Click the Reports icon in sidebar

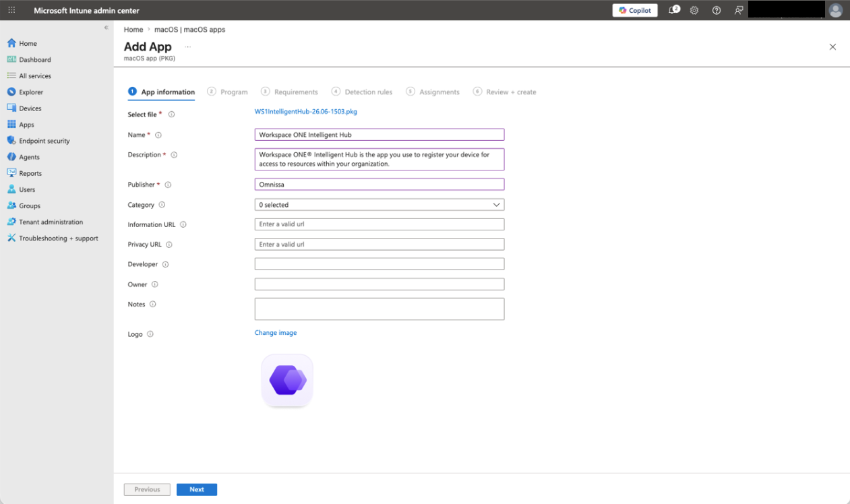11,173
